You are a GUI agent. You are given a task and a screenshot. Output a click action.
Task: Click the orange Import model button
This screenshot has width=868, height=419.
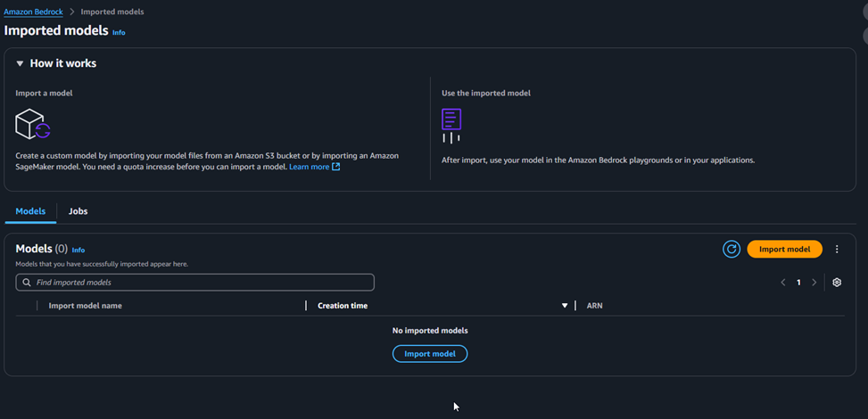(784, 249)
